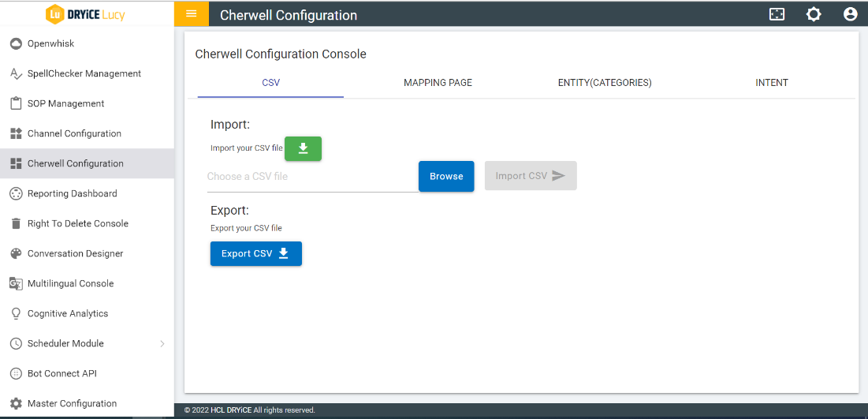This screenshot has height=419, width=868.
Task: Click the Scheduler Module clock icon
Action: point(16,343)
